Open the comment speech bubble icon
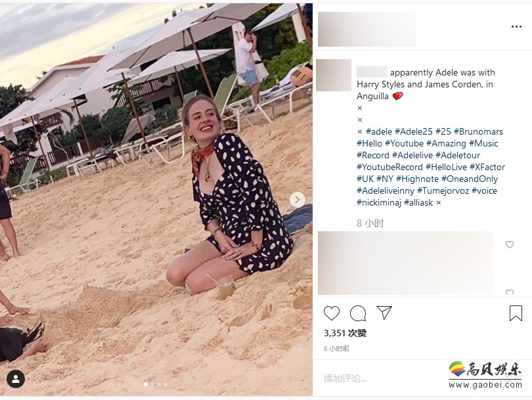The height and width of the screenshot is (400, 532). (358, 313)
